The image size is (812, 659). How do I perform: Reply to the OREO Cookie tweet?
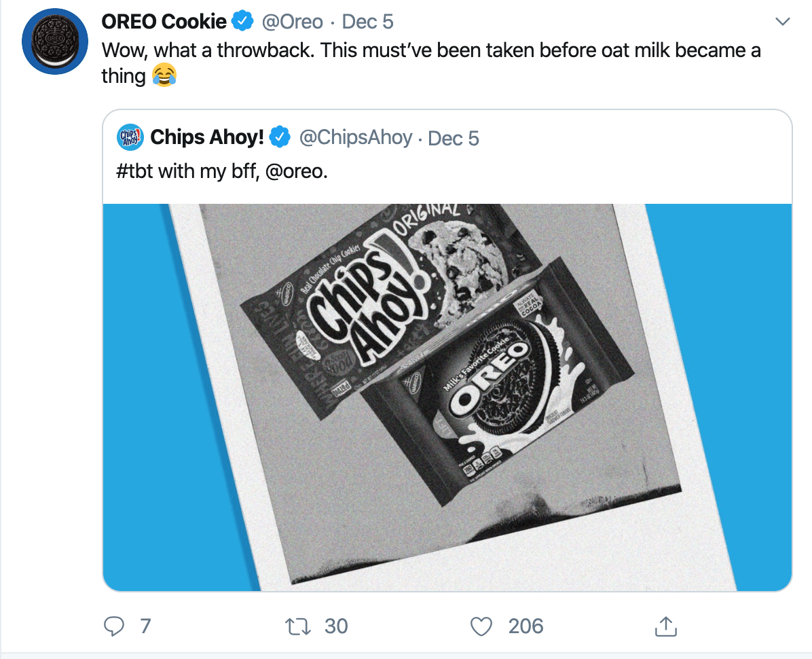tap(115, 626)
